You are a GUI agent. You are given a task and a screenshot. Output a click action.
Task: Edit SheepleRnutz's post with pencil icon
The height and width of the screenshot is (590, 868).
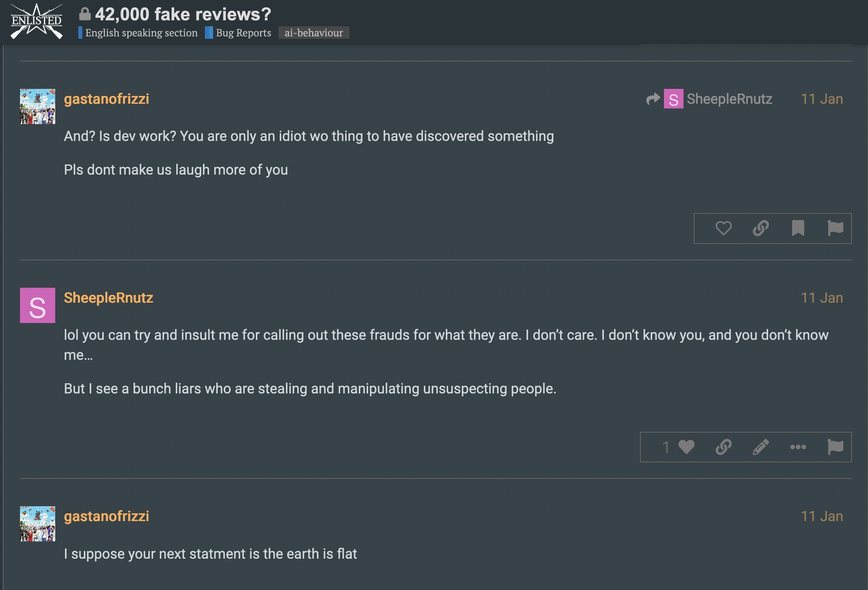tap(761, 447)
